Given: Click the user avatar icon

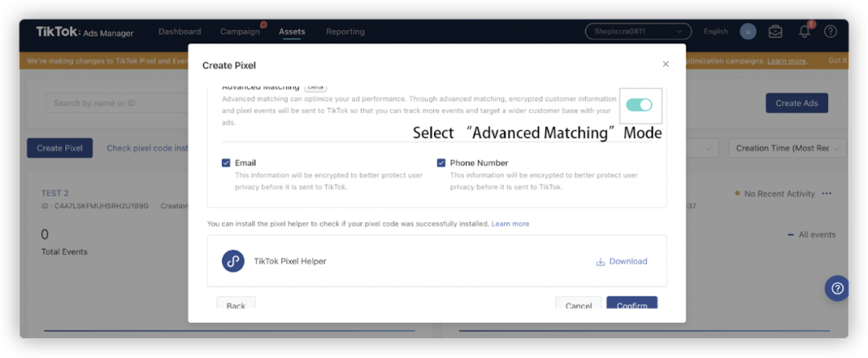Looking at the screenshot, I should [748, 31].
